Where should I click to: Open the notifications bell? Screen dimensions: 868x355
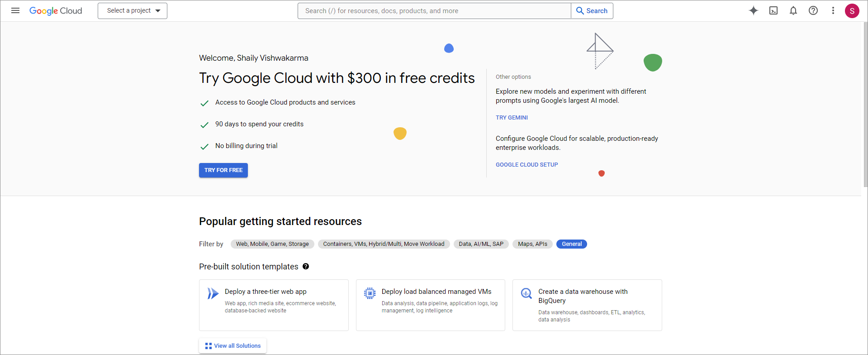point(793,10)
